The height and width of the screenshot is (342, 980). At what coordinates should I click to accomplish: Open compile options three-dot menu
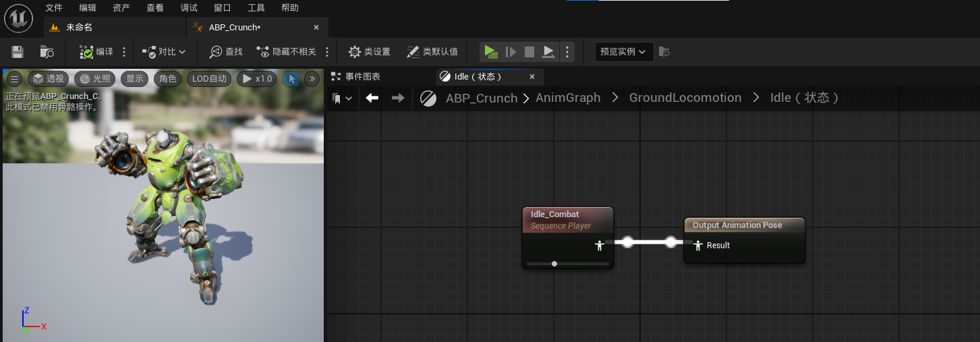point(124,52)
